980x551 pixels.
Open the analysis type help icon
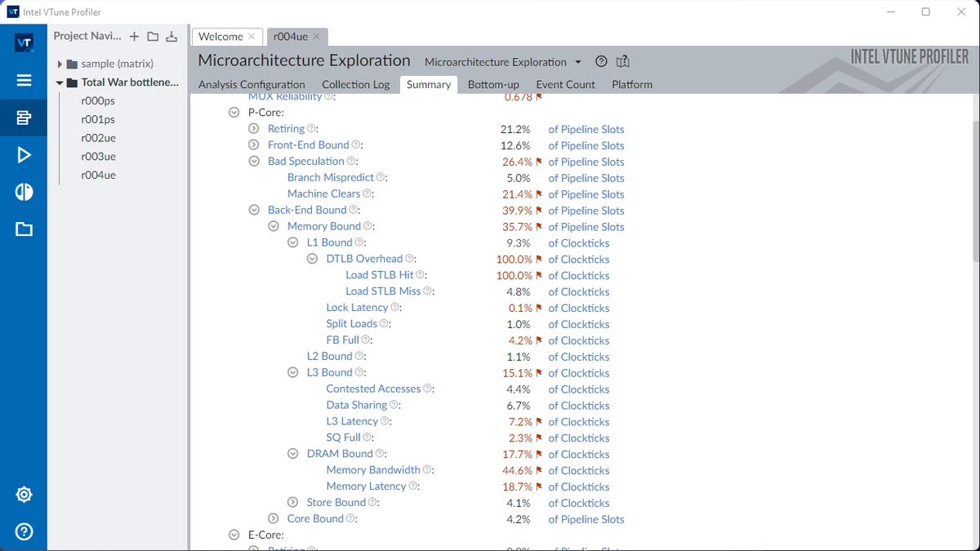pyautogui.click(x=602, y=62)
